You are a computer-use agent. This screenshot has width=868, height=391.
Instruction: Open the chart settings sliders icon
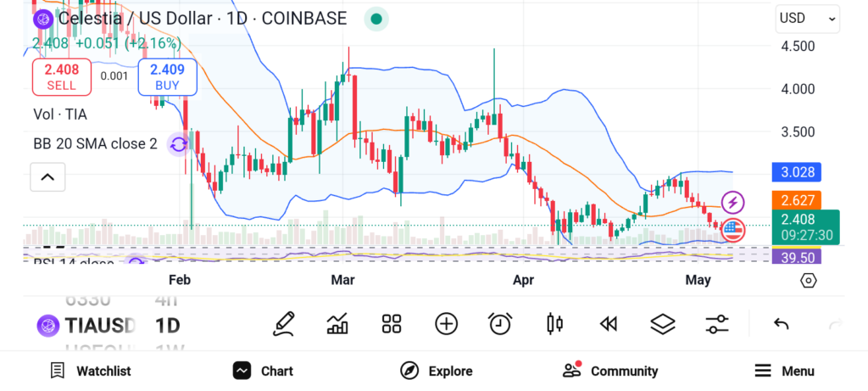717,323
